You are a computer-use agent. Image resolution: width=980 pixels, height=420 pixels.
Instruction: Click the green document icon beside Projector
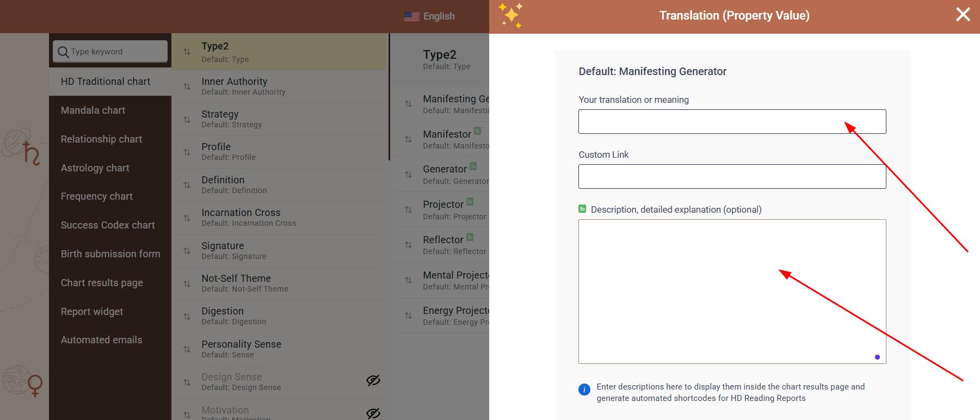470,201
